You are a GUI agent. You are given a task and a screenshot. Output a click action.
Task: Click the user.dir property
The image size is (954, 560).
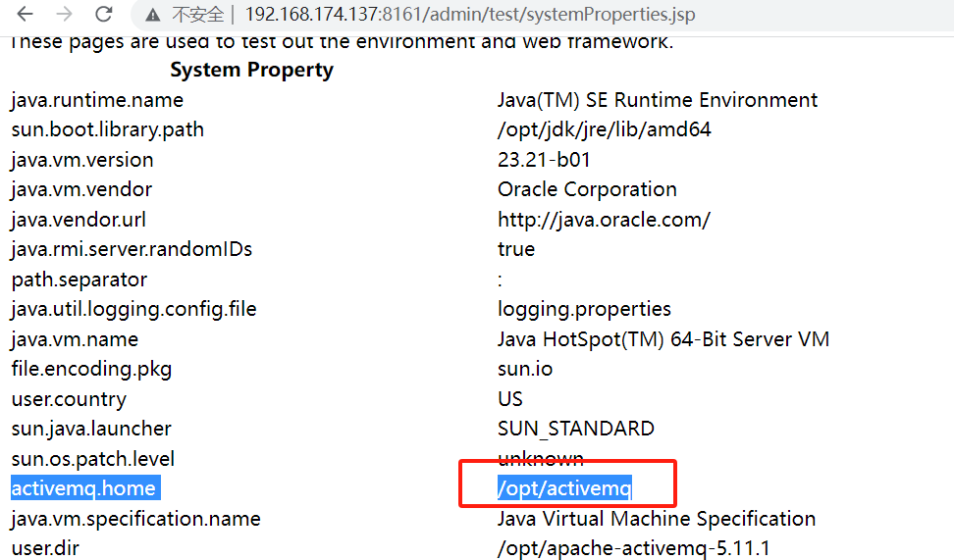pos(45,548)
